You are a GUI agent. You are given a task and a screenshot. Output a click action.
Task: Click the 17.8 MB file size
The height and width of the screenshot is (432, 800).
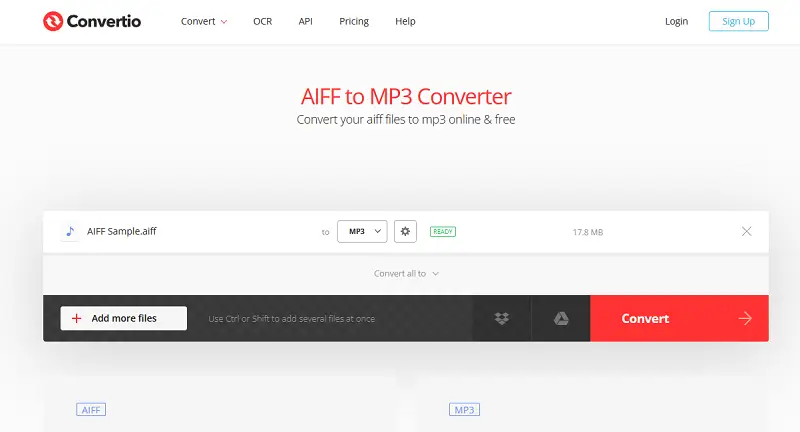tap(587, 232)
